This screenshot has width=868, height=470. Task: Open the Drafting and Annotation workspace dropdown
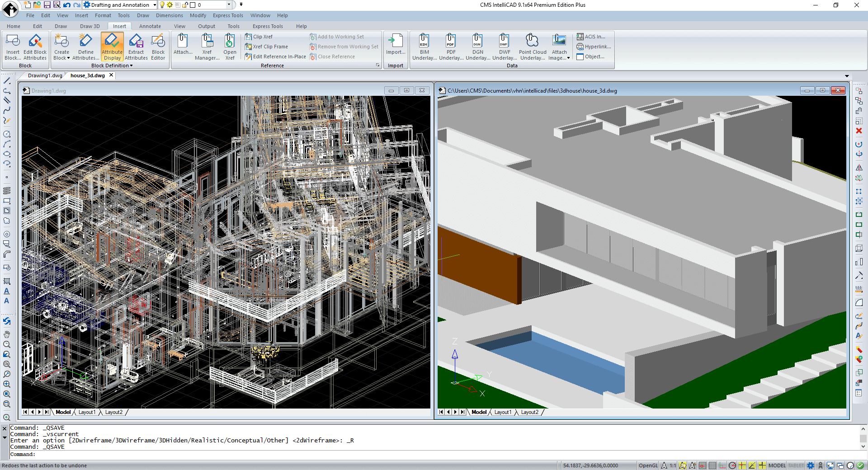point(155,5)
